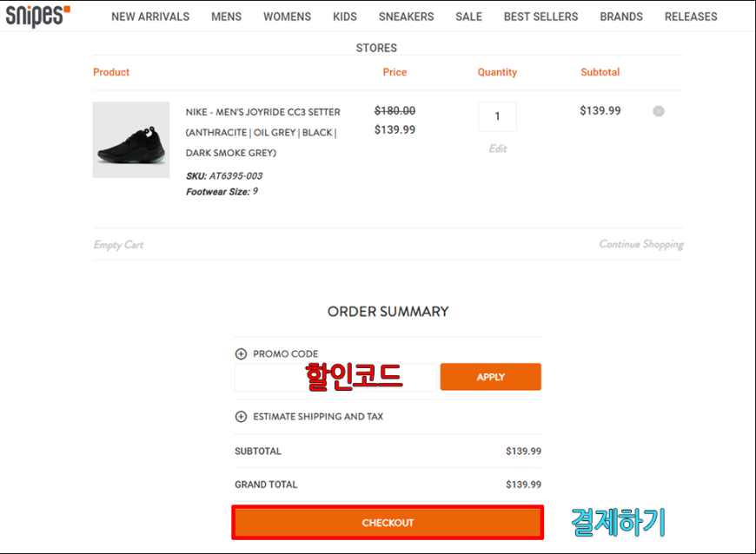Open the Stores link
This screenshot has width=756, height=554.
pyautogui.click(x=376, y=48)
